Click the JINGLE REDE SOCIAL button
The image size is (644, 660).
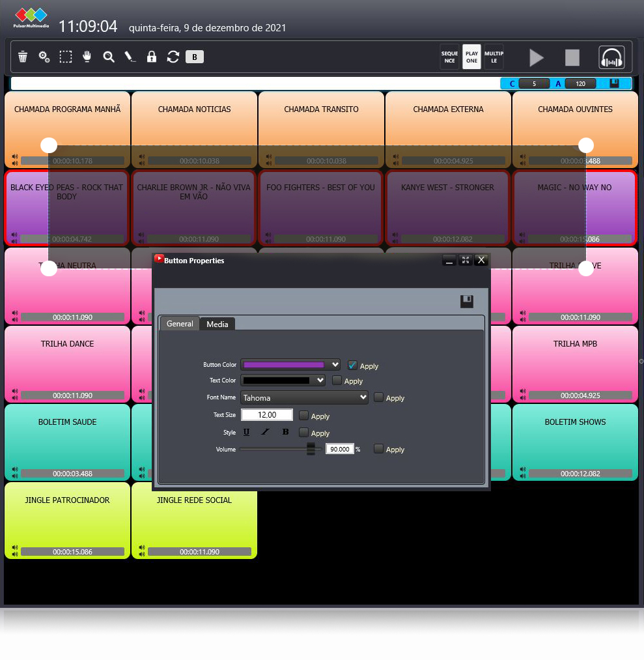(194, 521)
